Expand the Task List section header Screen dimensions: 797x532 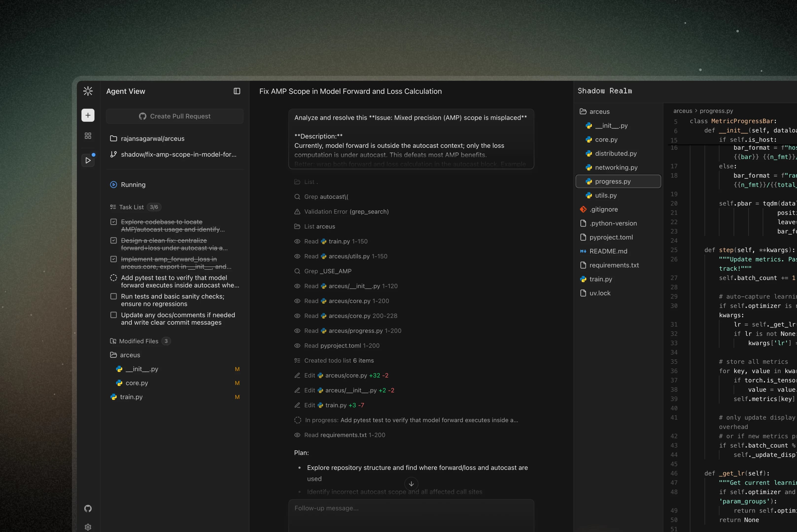pyautogui.click(x=131, y=207)
